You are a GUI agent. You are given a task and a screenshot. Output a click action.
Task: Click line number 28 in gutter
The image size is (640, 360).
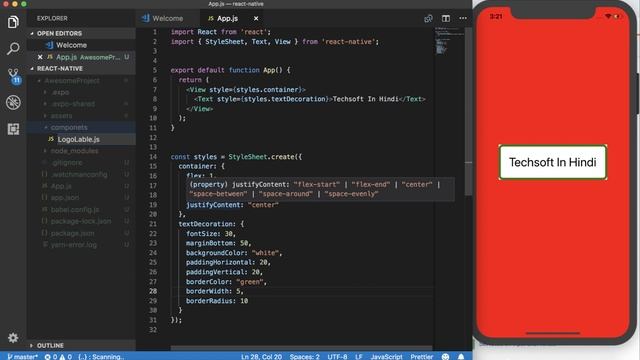(153, 291)
